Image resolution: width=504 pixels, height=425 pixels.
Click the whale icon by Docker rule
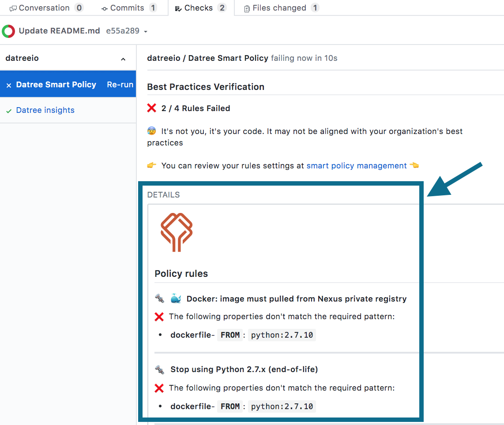[x=176, y=298]
